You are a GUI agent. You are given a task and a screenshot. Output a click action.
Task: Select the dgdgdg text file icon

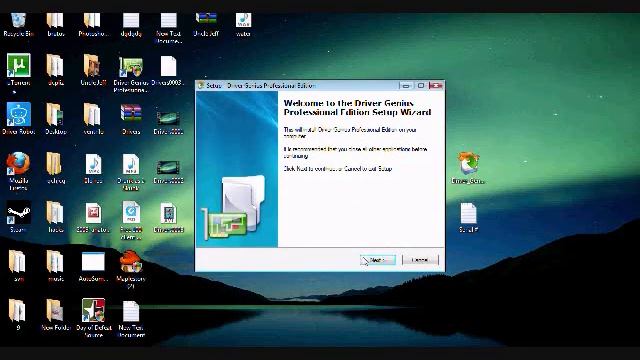pos(131,24)
